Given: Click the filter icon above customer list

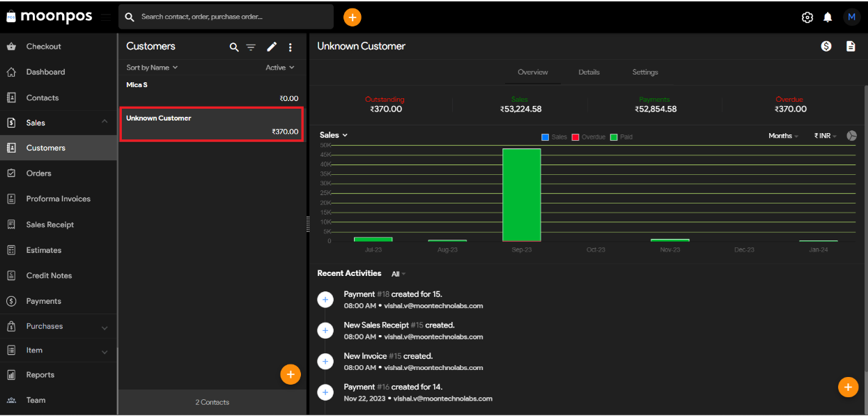Looking at the screenshot, I should tap(251, 47).
